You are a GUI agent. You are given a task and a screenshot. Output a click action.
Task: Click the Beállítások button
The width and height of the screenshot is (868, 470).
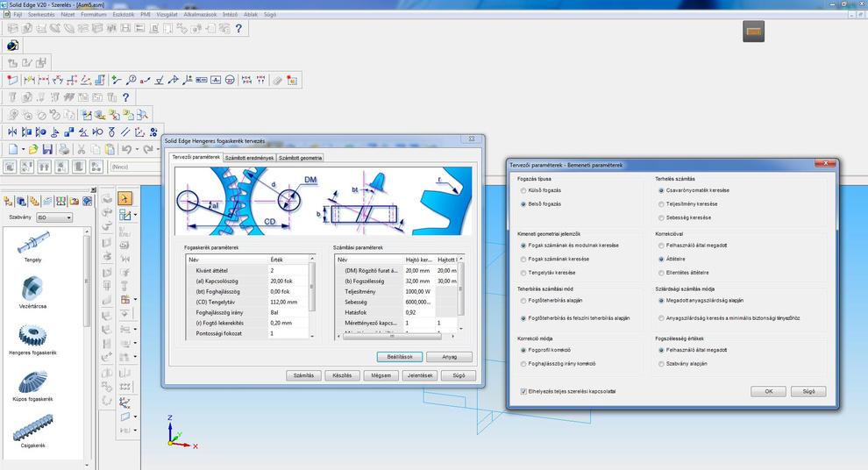[400, 357]
